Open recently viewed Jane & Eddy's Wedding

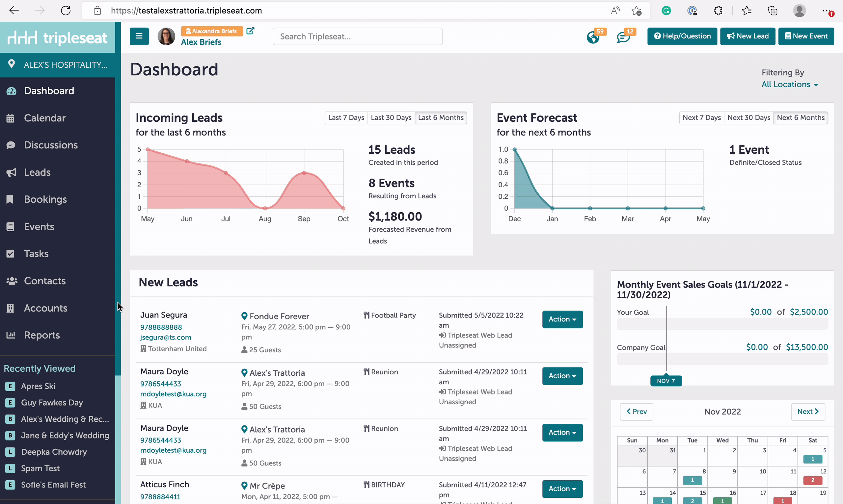65,435
